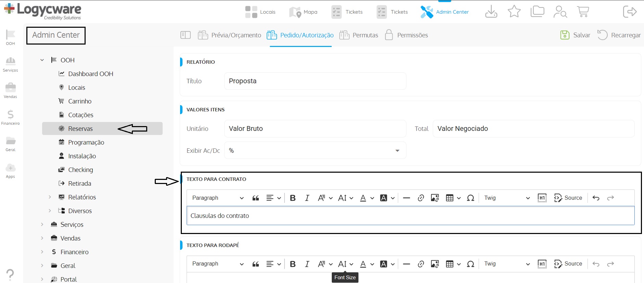Screen dimensions: 644x283
Task: Toggle Source view in footer text editor
Action: (568, 264)
